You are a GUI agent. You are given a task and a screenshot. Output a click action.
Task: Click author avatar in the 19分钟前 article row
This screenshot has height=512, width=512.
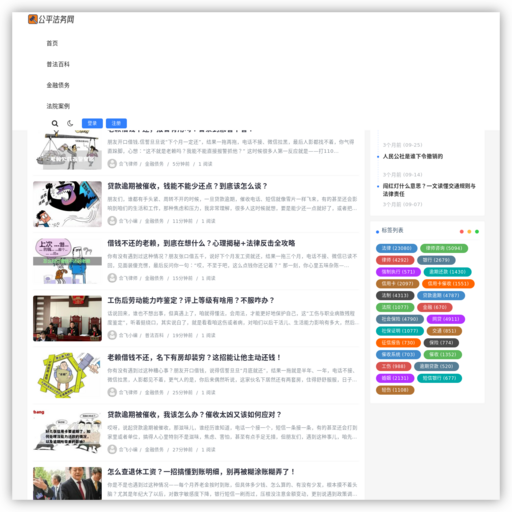[x=112, y=335]
